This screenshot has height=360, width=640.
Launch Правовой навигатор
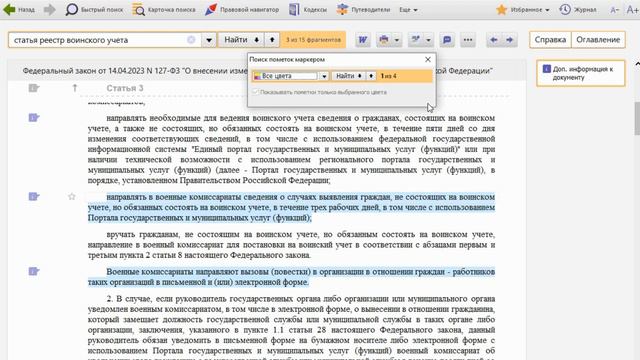coord(242,9)
